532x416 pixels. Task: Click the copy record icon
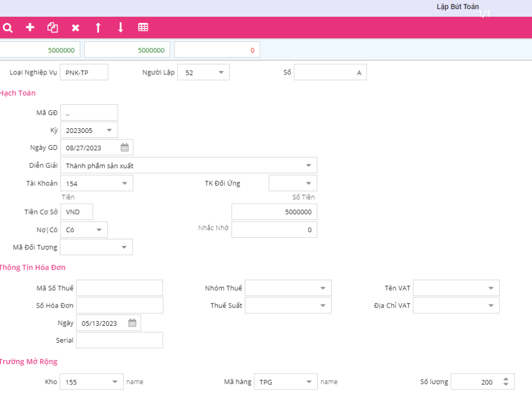[x=52, y=27]
